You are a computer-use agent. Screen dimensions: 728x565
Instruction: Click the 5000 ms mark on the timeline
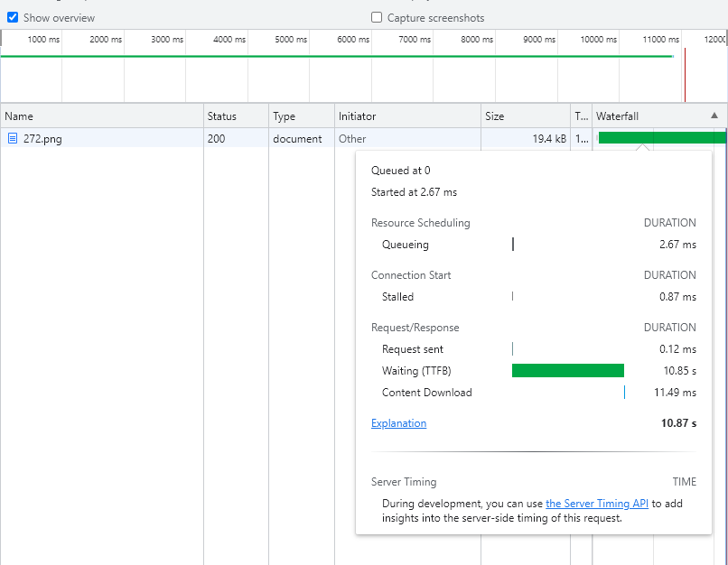291,40
